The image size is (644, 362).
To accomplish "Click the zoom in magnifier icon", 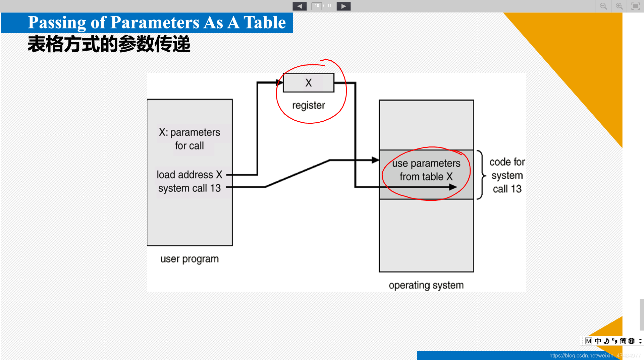I will (620, 6).
